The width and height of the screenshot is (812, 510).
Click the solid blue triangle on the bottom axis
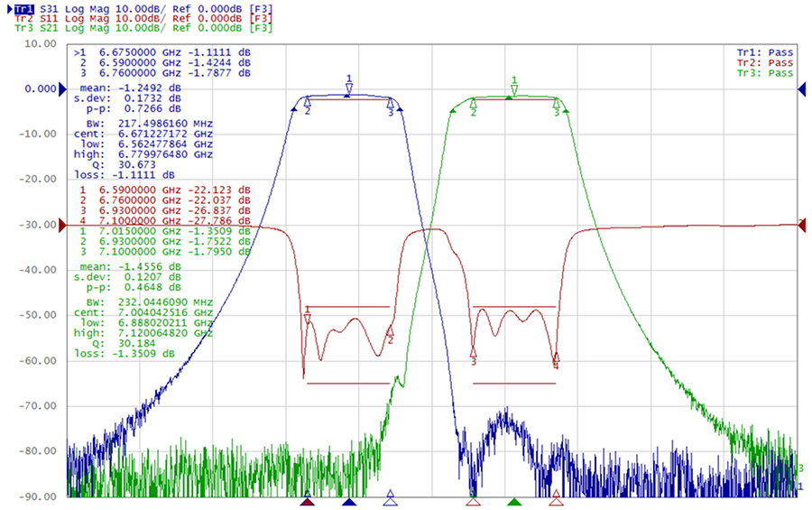click(349, 501)
